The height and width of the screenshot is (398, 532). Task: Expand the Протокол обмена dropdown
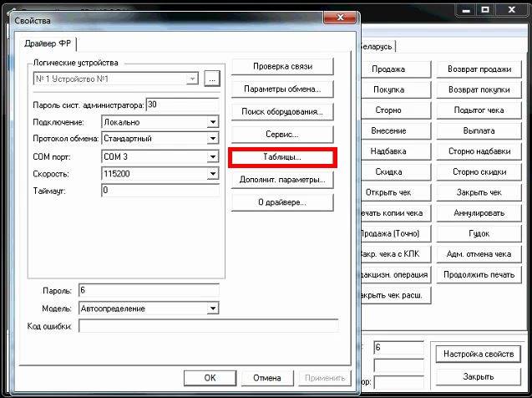[x=213, y=139]
